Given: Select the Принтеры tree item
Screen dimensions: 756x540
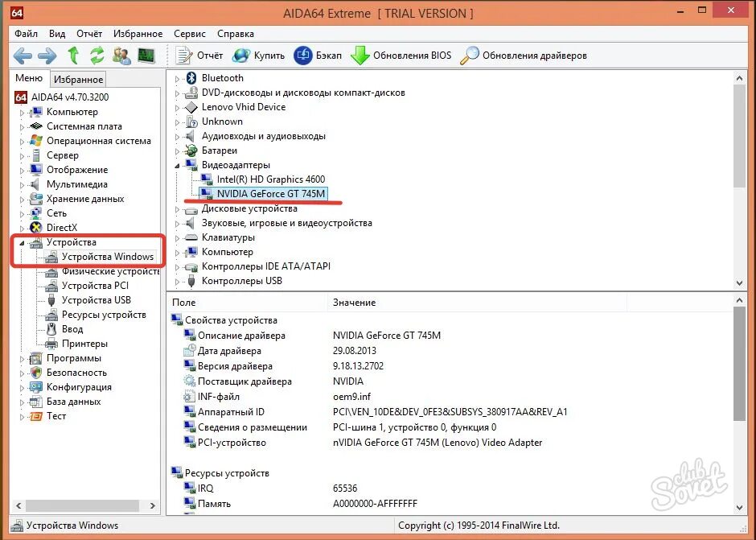Looking at the screenshot, I should coord(84,344).
